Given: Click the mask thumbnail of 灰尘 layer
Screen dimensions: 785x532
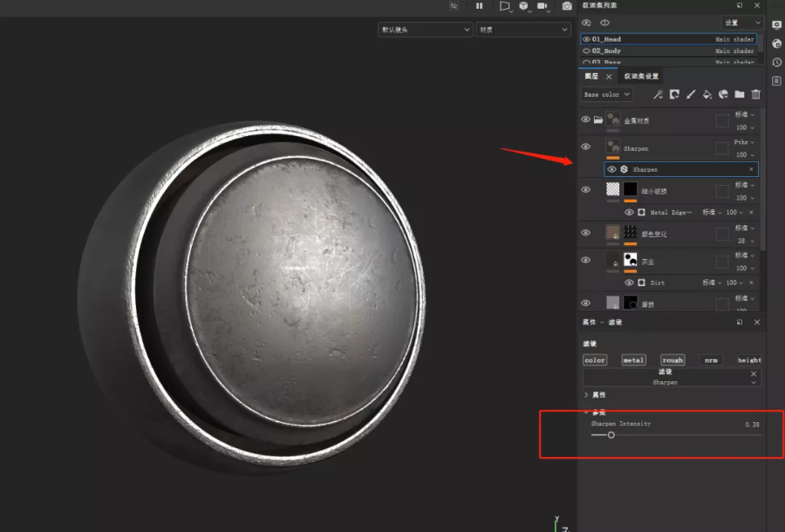Looking at the screenshot, I should tap(631, 260).
